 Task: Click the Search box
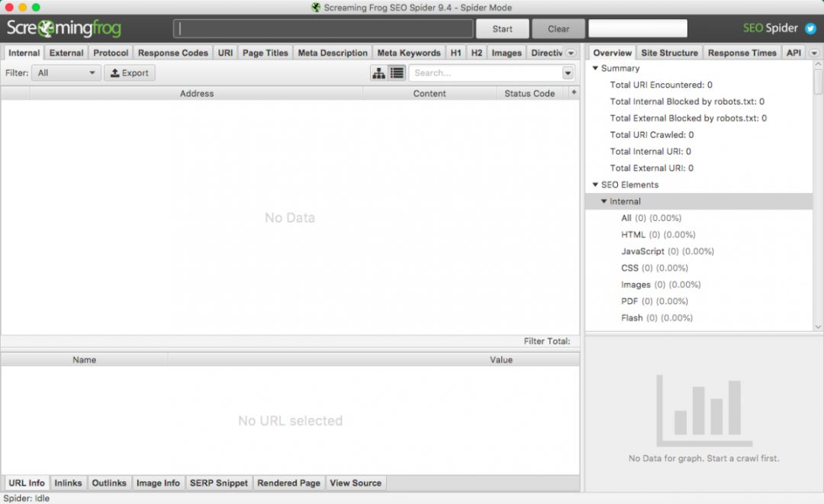pyautogui.click(x=485, y=73)
